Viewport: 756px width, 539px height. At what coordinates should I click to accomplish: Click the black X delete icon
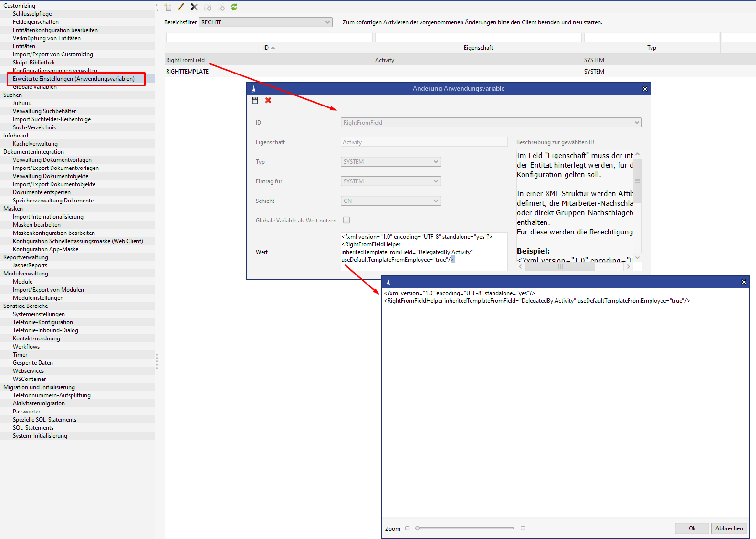pos(194,7)
